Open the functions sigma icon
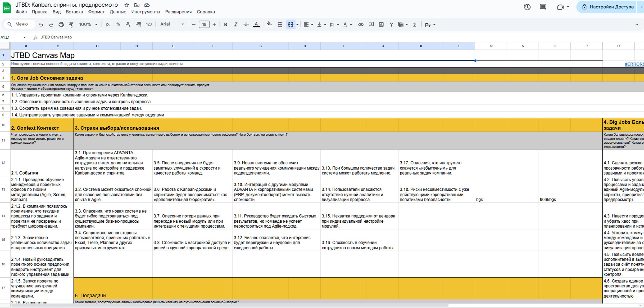The height and width of the screenshot is (308, 644). pos(414,24)
